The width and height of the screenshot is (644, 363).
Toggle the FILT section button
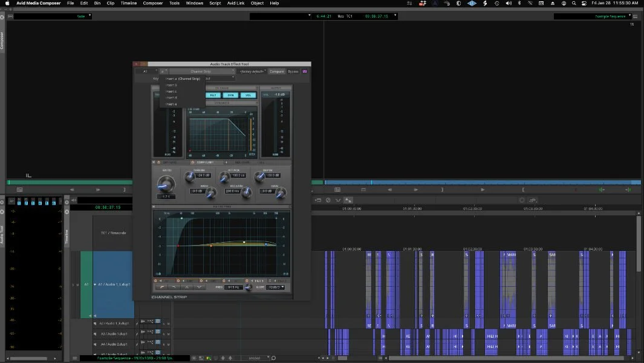[213, 95]
